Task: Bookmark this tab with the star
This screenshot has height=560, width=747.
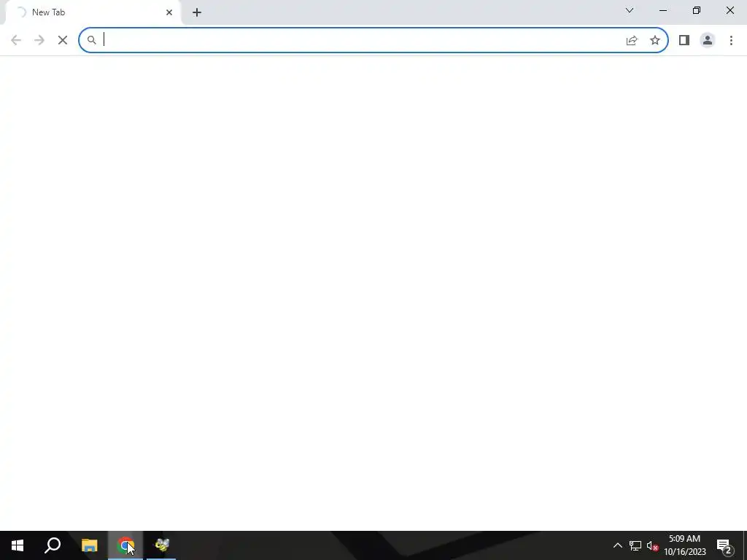Action: click(x=655, y=41)
